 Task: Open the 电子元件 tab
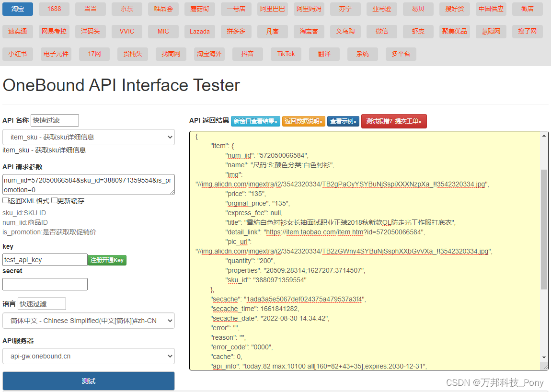click(x=56, y=54)
